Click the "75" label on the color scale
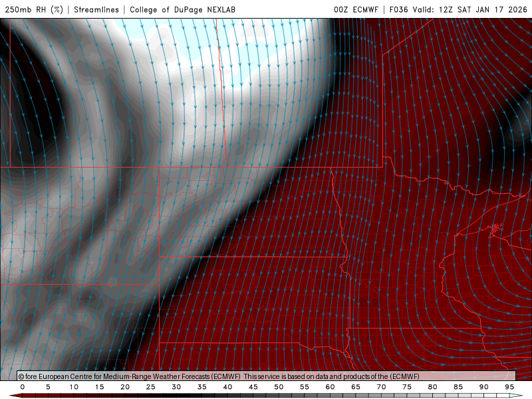 pyautogui.click(x=407, y=387)
